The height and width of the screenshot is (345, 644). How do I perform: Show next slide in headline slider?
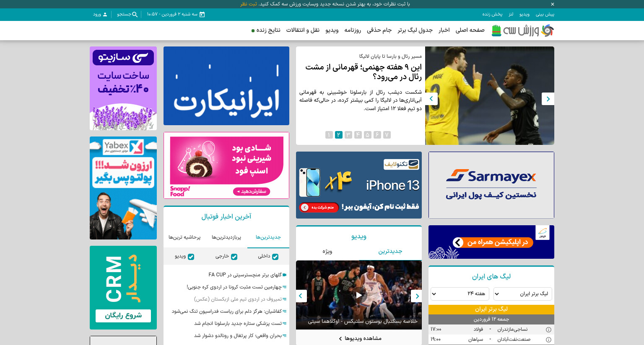coord(431,99)
